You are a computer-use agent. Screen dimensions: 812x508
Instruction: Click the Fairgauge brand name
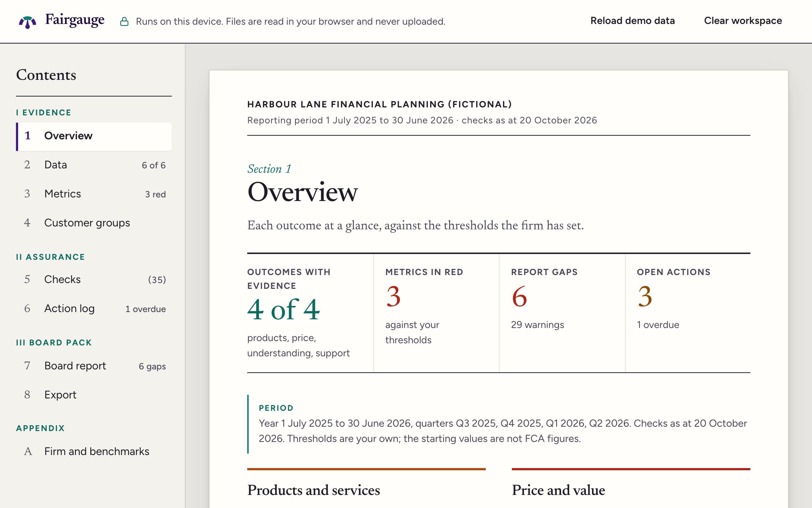(75, 20)
